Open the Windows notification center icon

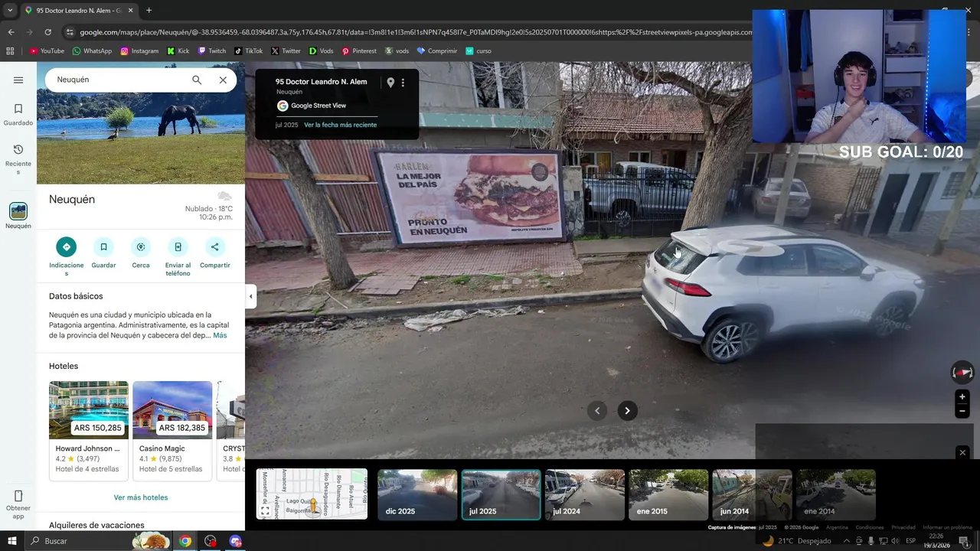pos(963,541)
